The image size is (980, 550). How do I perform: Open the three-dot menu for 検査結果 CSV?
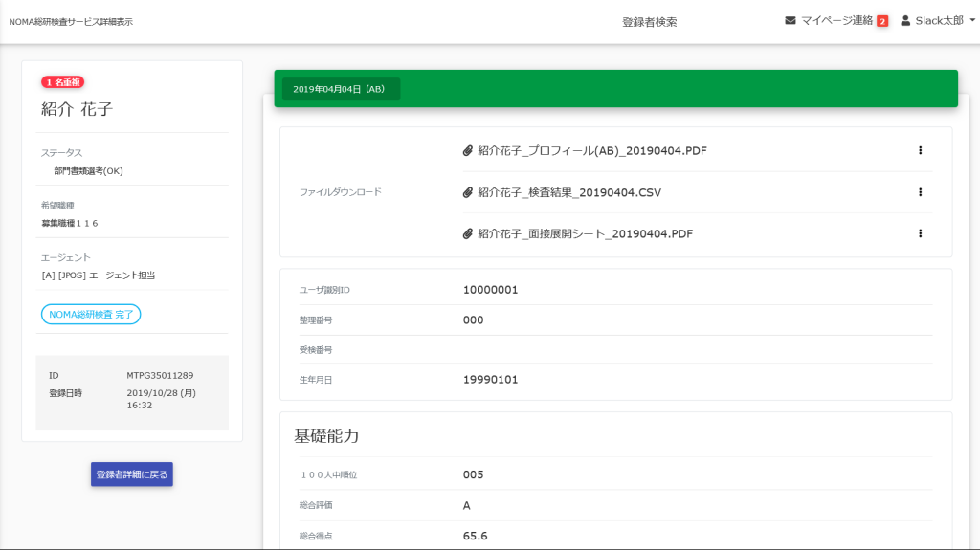point(920,192)
